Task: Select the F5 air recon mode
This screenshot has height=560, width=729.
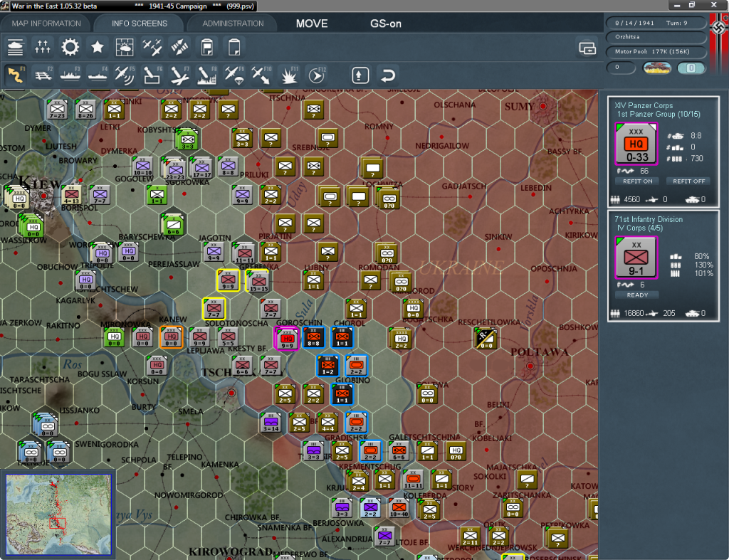Action: 125,75
